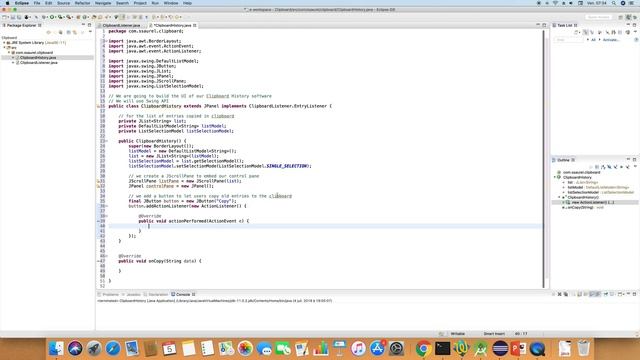This screenshot has width=640, height=360.
Task: Click the Quick Access search field
Action: coord(598,17)
